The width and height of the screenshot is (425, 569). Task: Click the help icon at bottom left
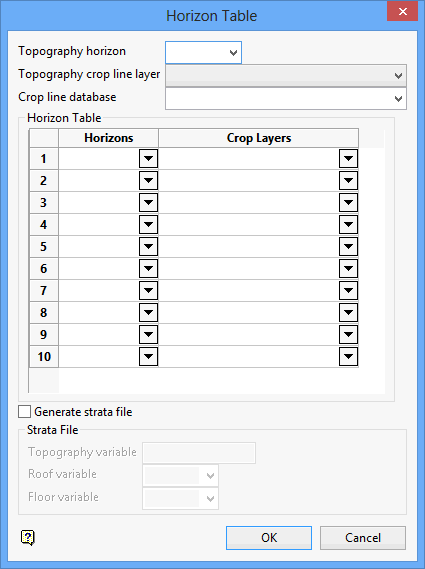[28, 537]
